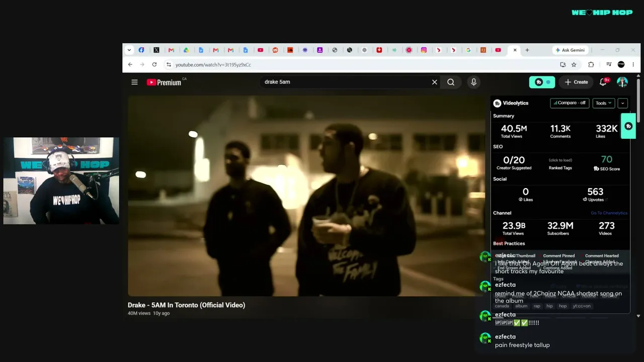Click the '70 SEO Score' value
The image size is (644, 362).
(x=606, y=163)
